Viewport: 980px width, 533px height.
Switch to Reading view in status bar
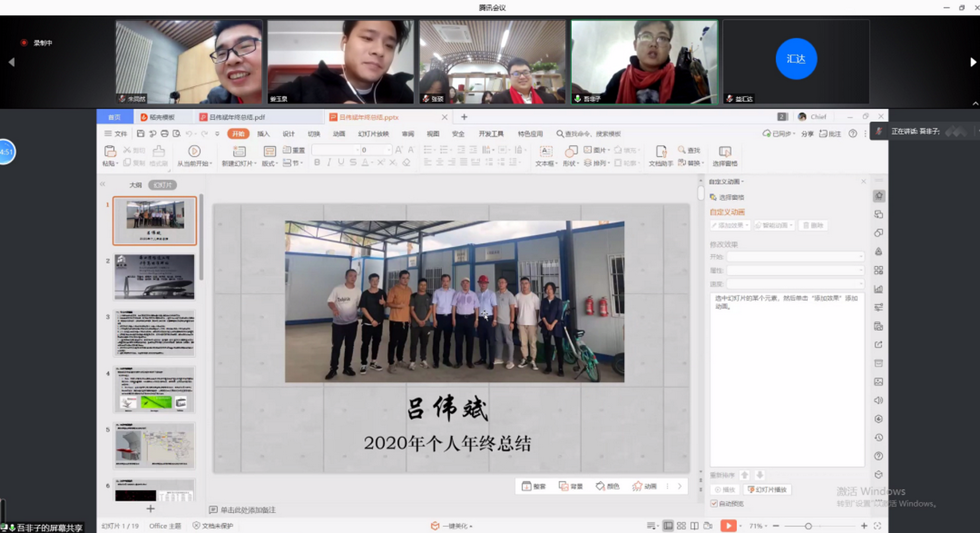pos(694,526)
